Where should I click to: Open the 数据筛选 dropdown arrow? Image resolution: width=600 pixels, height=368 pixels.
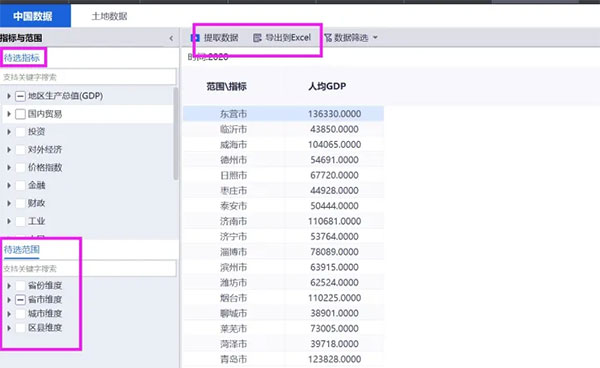tap(375, 37)
